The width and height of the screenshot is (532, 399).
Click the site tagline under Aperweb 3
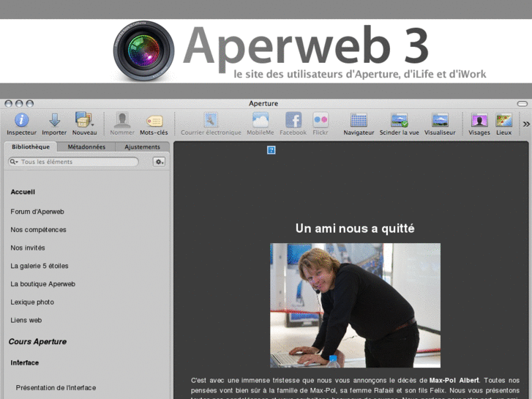point(359,74)
